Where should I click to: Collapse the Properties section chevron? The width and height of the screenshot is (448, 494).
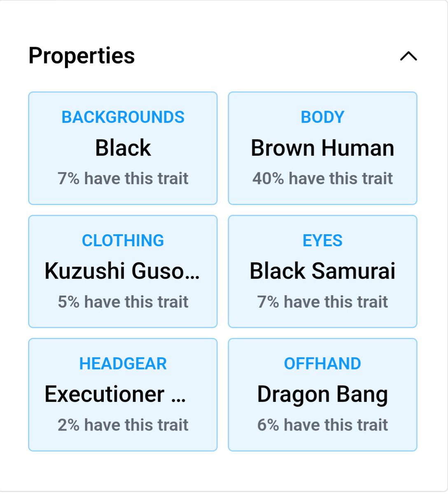(x=408, y=56)
